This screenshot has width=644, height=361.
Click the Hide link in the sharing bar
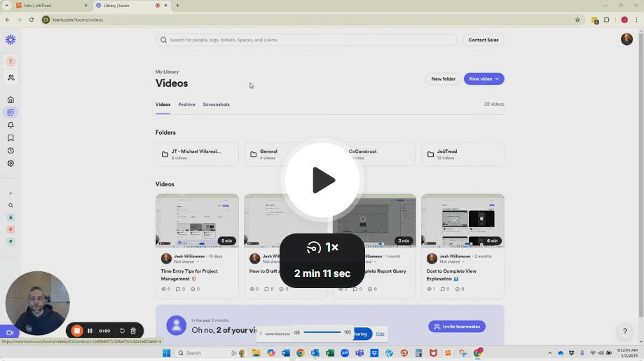coord(380,334)
